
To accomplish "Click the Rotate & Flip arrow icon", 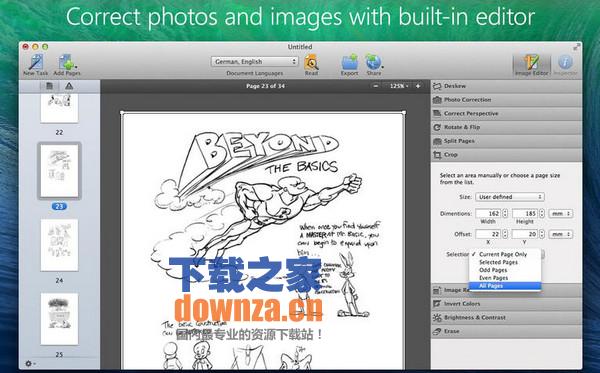I will tap(437, 127).
